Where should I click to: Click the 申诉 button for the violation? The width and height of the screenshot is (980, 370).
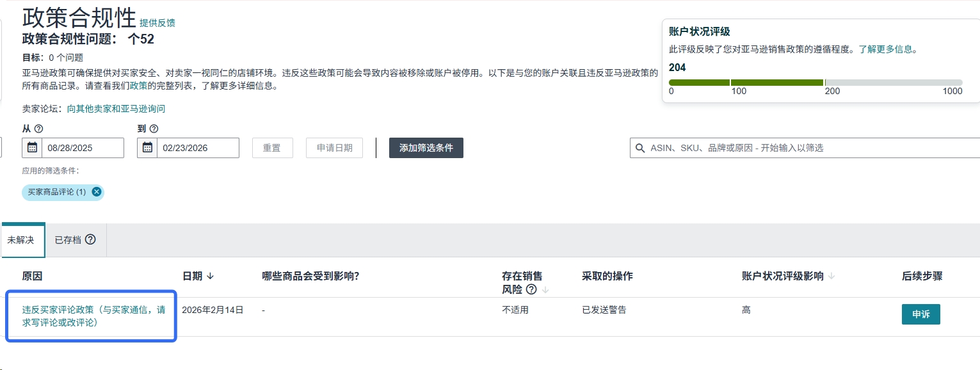[x=920, y=314]
